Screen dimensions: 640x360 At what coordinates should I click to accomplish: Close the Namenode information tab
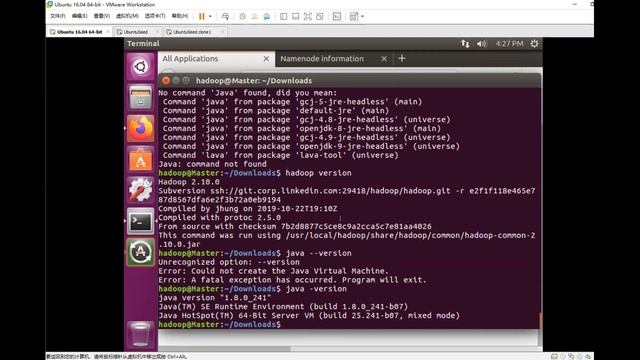384,59
